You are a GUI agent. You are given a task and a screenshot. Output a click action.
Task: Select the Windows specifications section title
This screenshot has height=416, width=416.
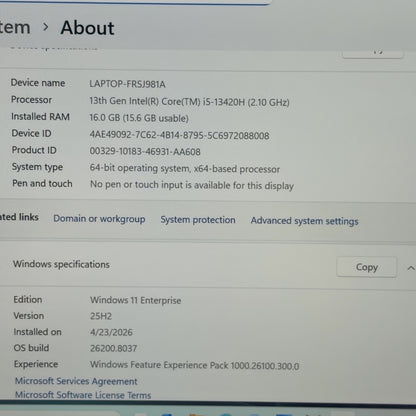pyautogui.click(x=61, y=264)
